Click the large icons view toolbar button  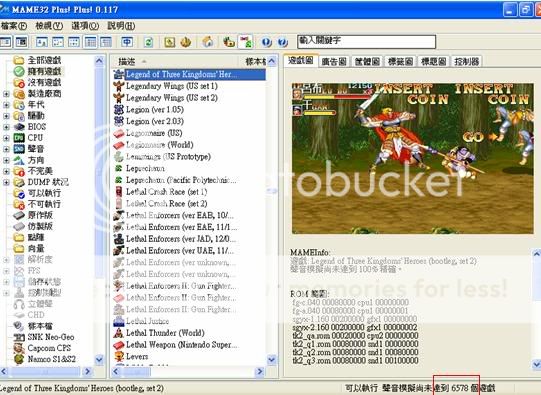click(x=42, y=42)
